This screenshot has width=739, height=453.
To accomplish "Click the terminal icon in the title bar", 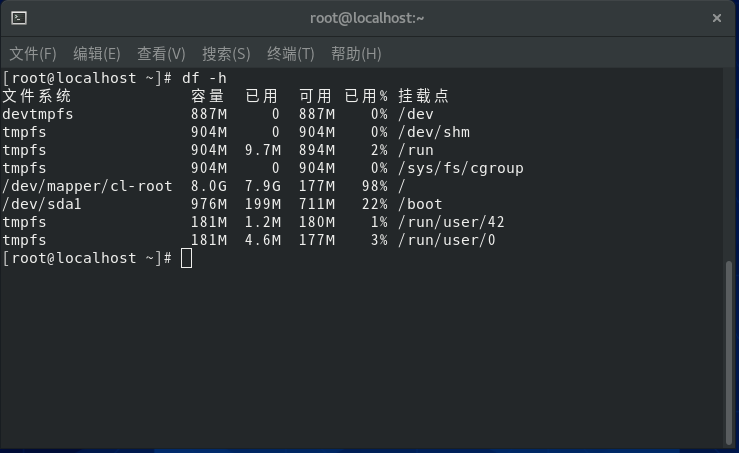I will (x=19, y=18).
